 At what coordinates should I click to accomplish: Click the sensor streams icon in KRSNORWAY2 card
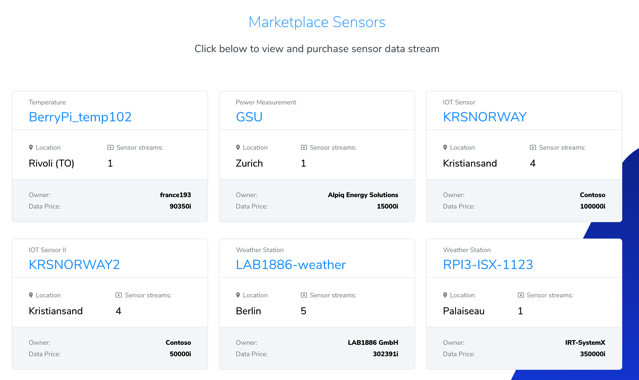coord(119,295)
